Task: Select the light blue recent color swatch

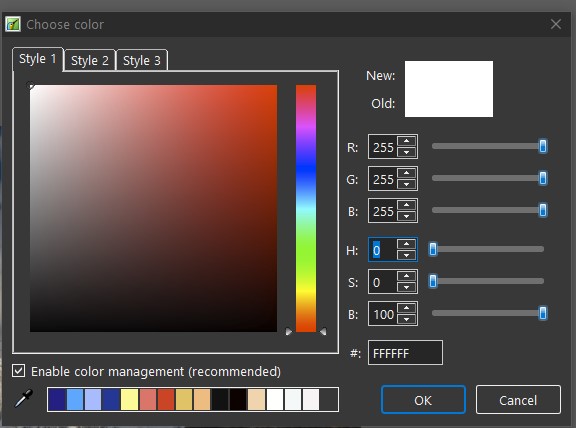Action: coord(75,399)
